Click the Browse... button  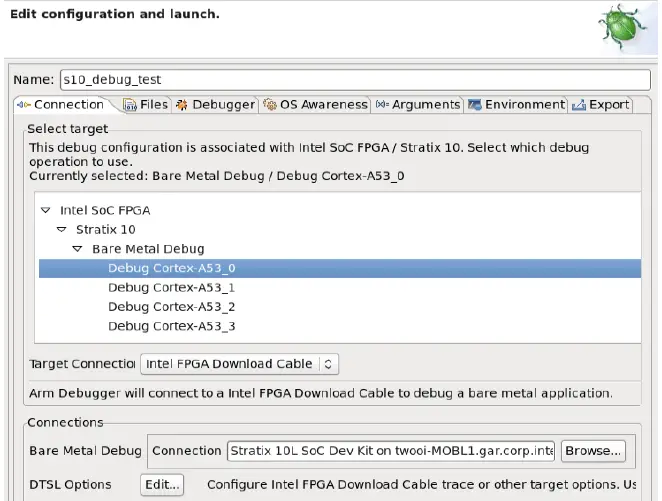click(593, 450)
